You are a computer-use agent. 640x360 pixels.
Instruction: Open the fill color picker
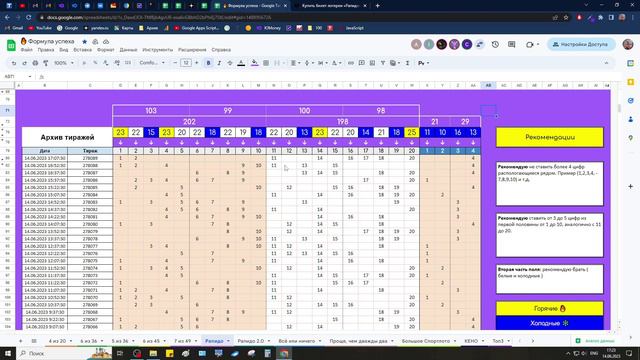(x=254, y=63)
